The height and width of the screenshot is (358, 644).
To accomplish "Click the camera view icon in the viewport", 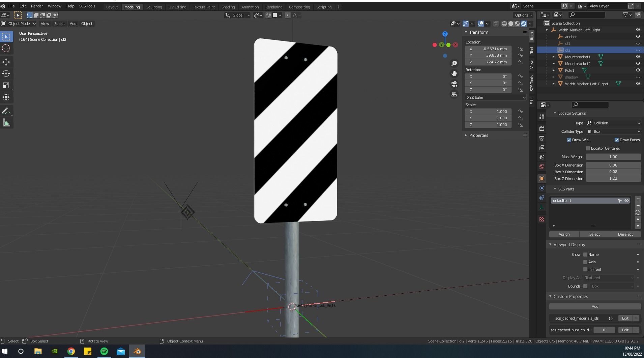I will pyautogui.click(x=454, y=84).
